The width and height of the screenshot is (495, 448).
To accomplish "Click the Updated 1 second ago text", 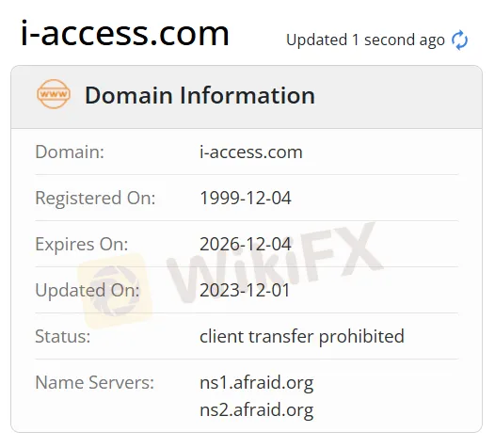I will click(x=365, y=40).
